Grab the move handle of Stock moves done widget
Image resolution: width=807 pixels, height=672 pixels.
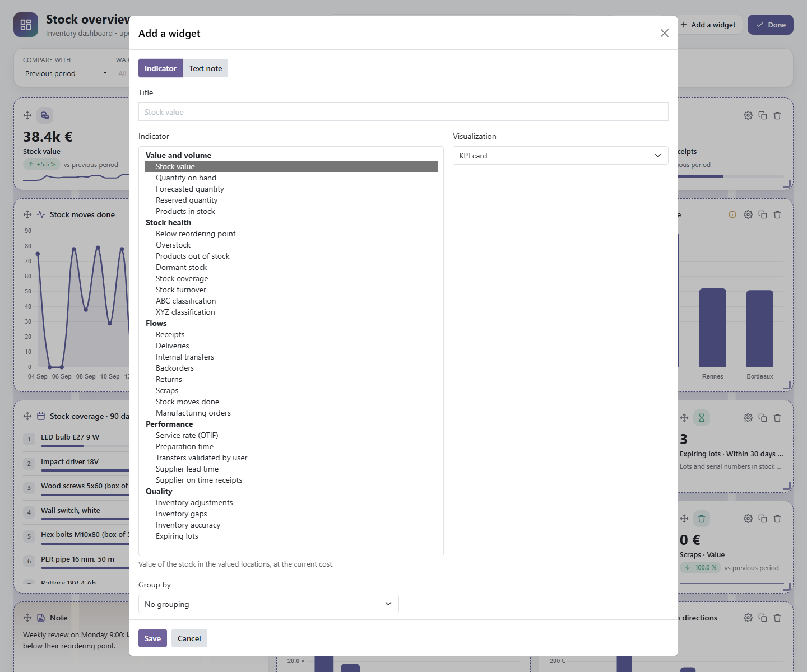click(27, 214)
